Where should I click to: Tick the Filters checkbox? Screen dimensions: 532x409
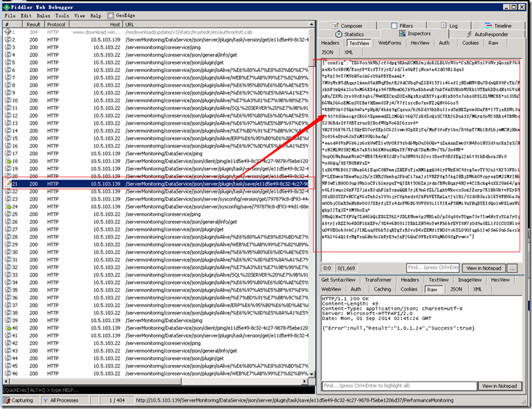pos(394,25)
